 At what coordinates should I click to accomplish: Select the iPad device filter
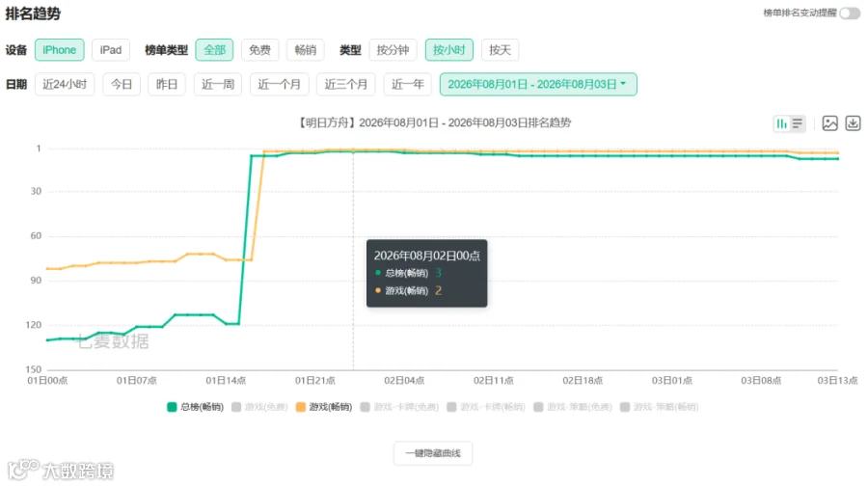tap(111, 50)
